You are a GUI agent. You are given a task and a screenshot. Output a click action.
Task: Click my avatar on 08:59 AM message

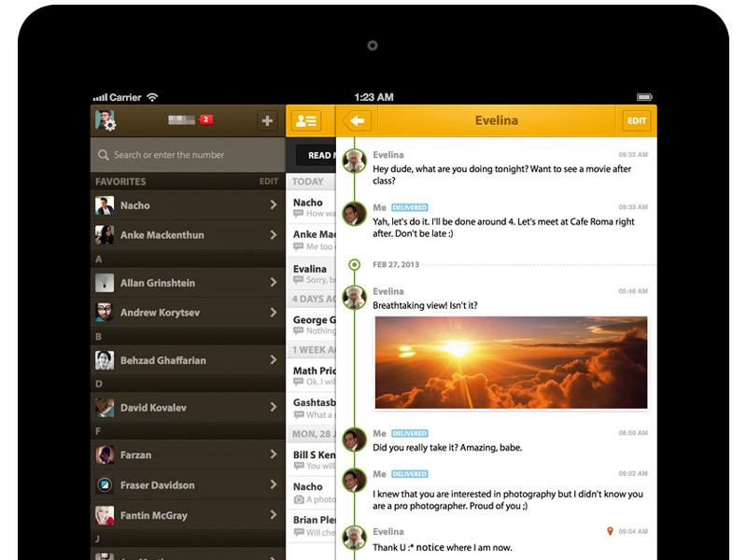[355, 439]
